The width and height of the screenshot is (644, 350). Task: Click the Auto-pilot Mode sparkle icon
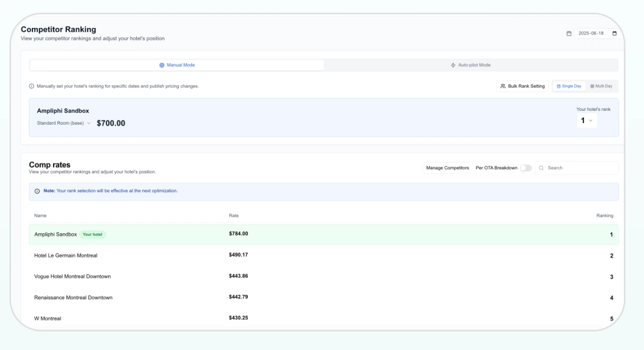pos(452,65)
